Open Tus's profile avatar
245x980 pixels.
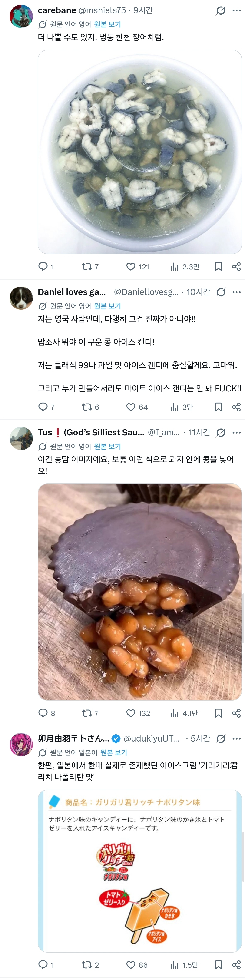click(21, 438)
